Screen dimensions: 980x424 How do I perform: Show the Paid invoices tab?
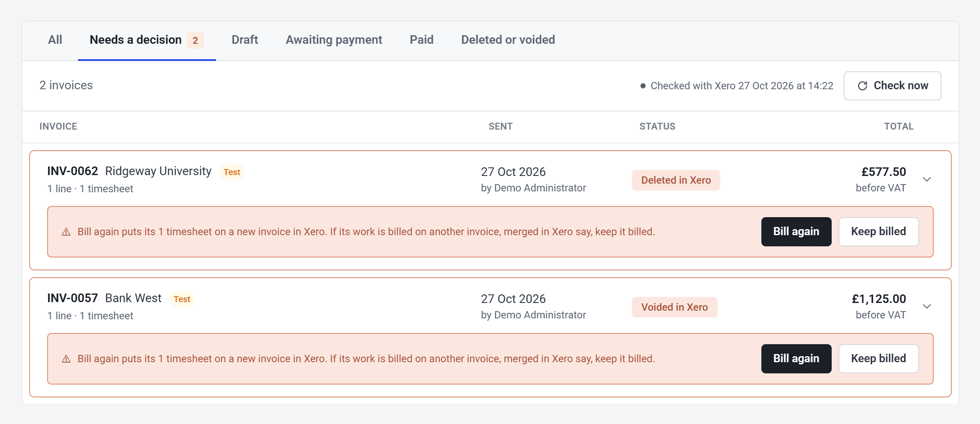coord(421,40)
